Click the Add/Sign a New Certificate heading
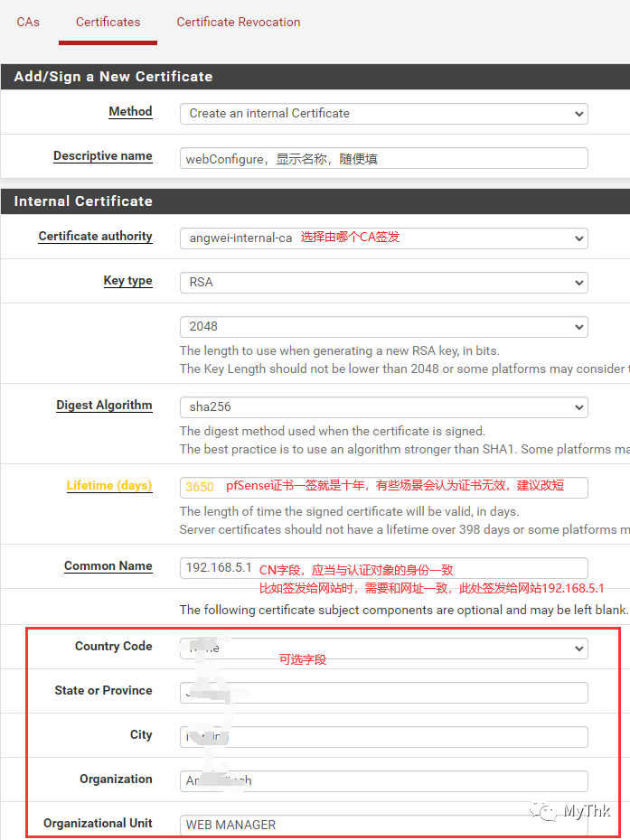Viewport: 630px width, 840px height. pyautogui.click(x=113, y=77)
